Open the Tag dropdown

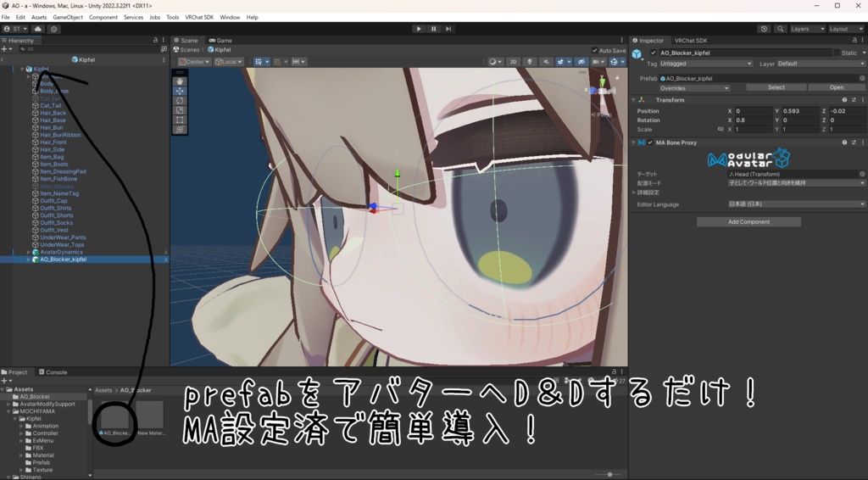coord(706,64)
